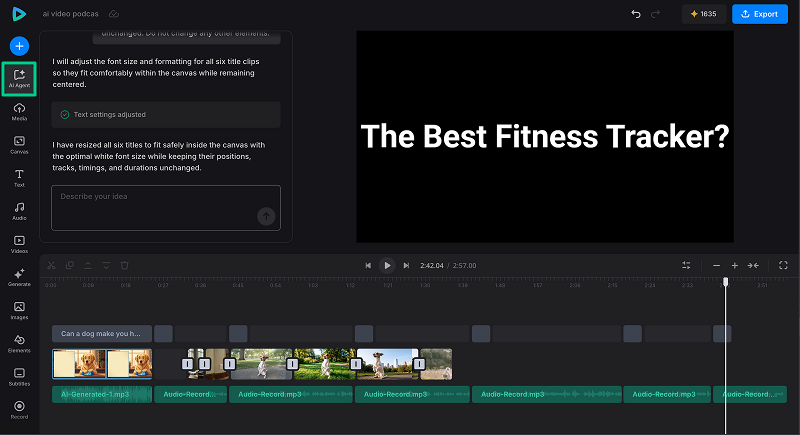Screen dimensions: 800x435
Task: Click the 'Text settings adjusted' status row
Action: tap(166, 114)
